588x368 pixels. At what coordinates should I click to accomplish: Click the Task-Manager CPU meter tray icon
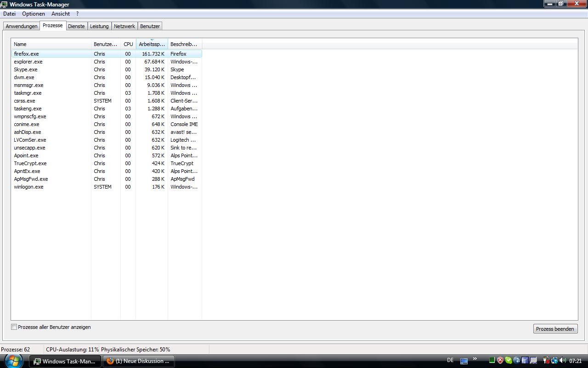[492, 360]
